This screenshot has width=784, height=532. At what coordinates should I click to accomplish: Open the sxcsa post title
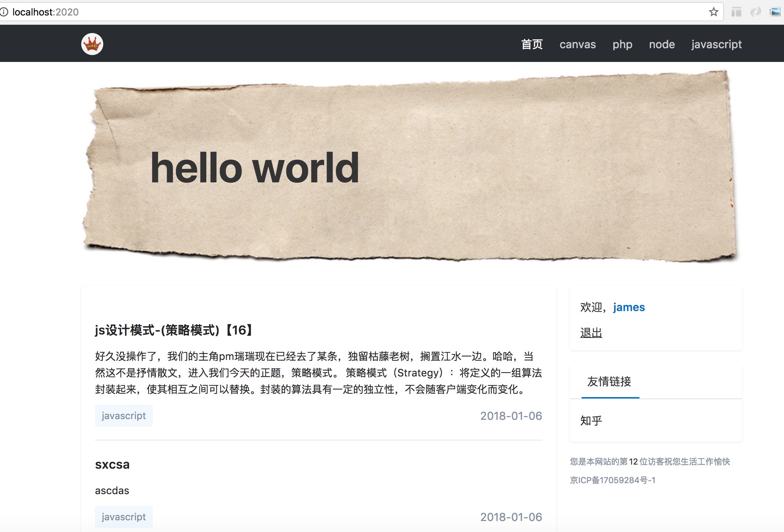pos(112,465)
